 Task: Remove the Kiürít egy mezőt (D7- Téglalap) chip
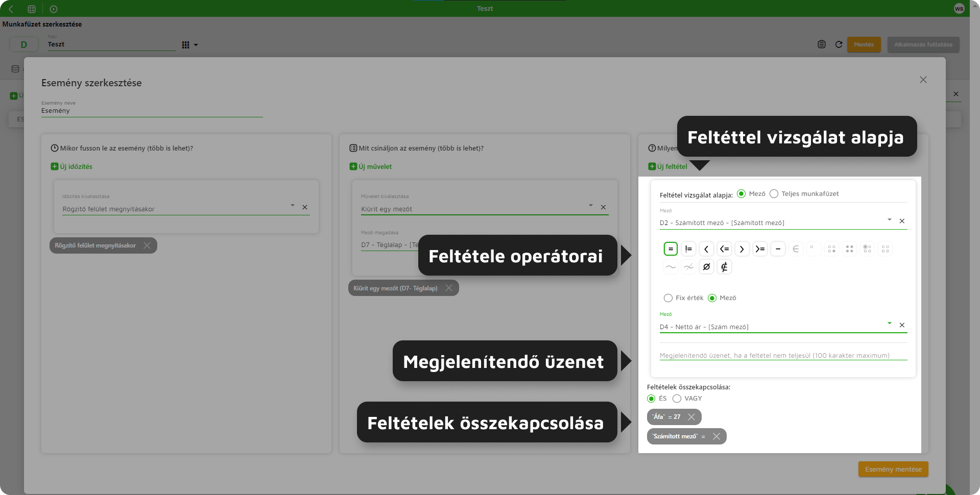pos(449,288)
